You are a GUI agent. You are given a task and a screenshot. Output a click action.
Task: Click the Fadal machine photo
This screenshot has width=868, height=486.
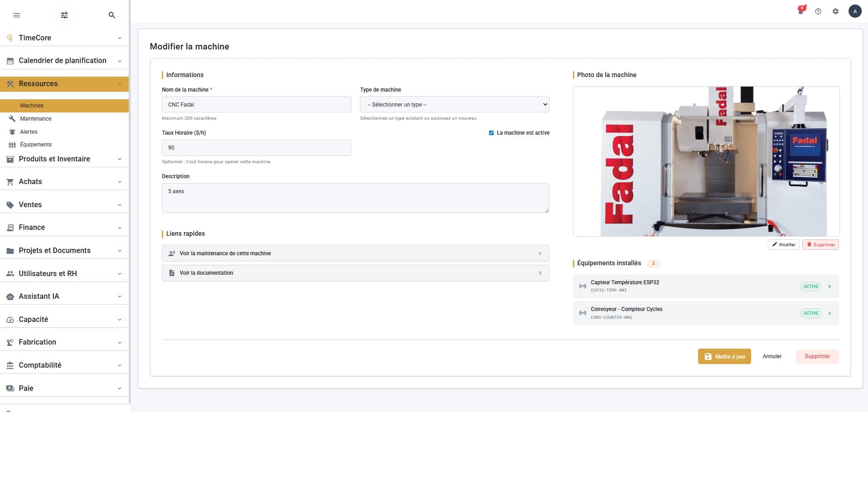click(706, 161)
